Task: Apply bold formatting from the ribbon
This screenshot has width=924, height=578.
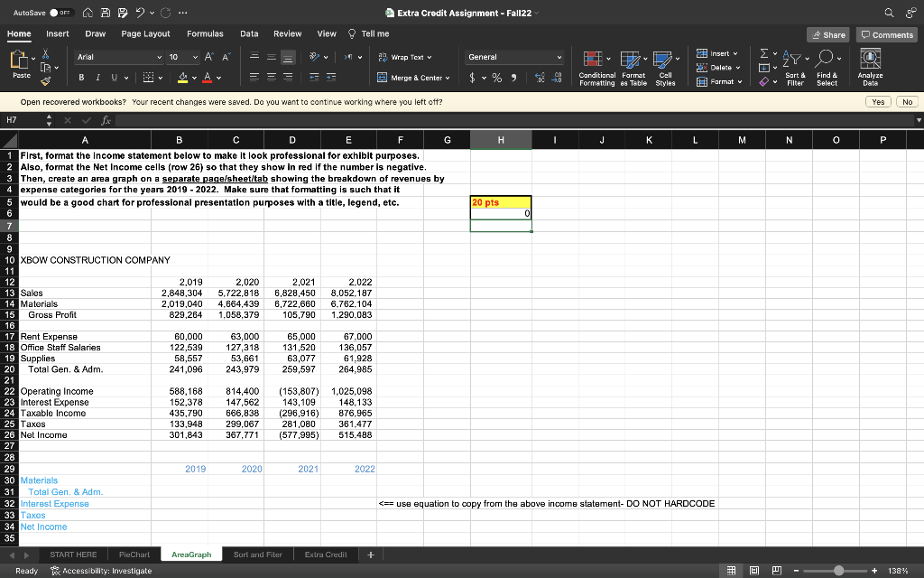Action: click(81, 79)
